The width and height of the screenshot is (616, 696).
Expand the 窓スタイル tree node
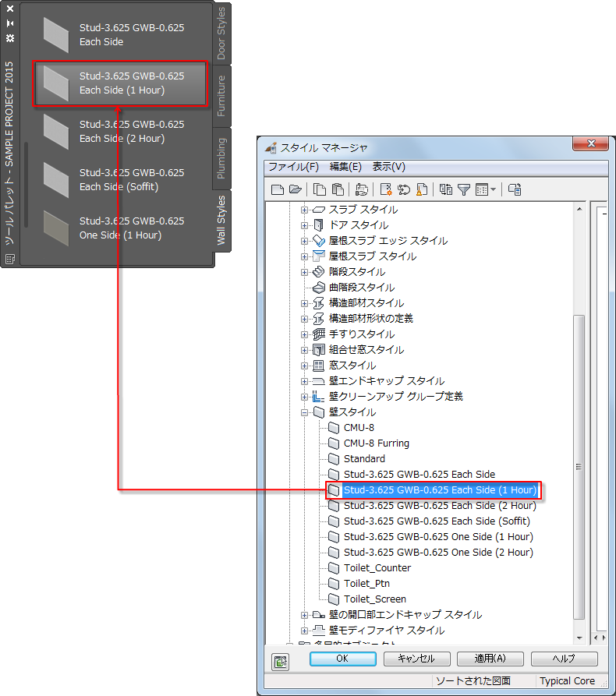click(304, 366)
